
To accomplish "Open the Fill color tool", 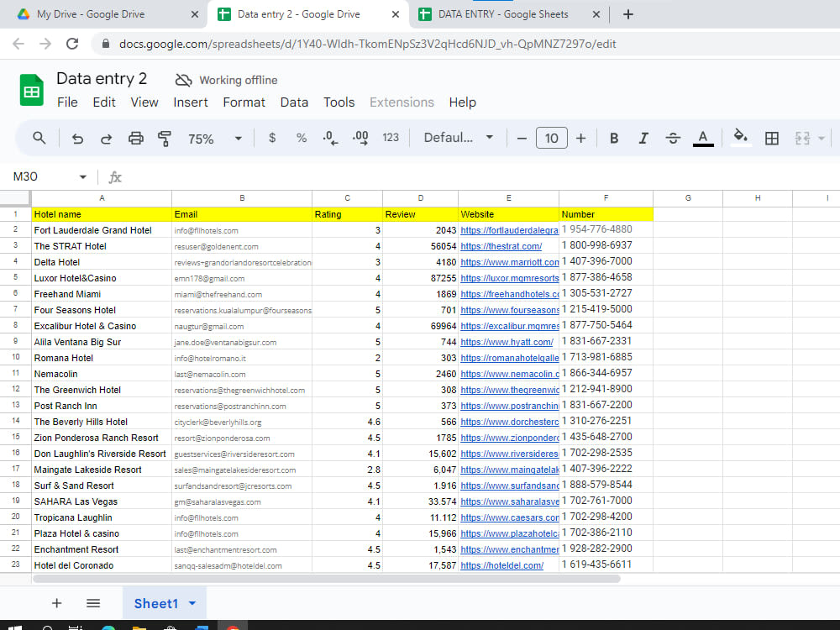I will pyautogui.click(x=740, y=138).
